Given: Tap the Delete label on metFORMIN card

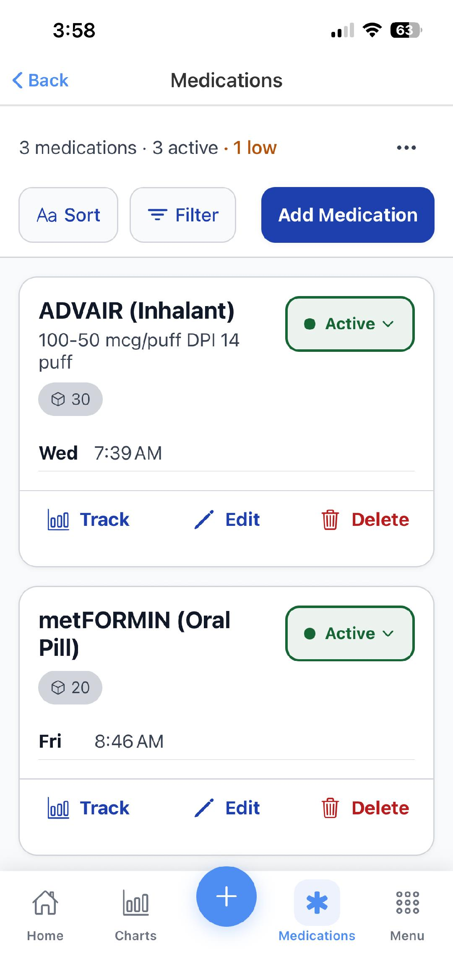Looking at the screenshot, I should click(x=380, y=807).
